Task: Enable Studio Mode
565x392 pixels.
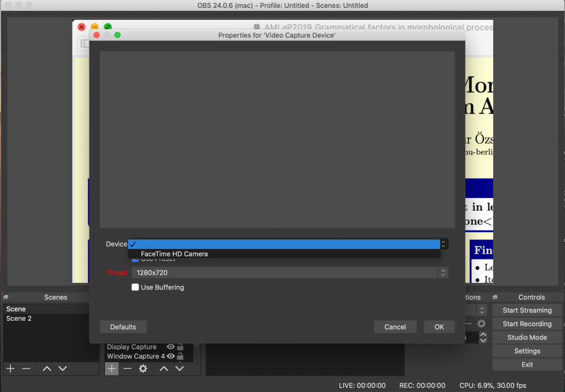Action: click(x=527, y=337)
